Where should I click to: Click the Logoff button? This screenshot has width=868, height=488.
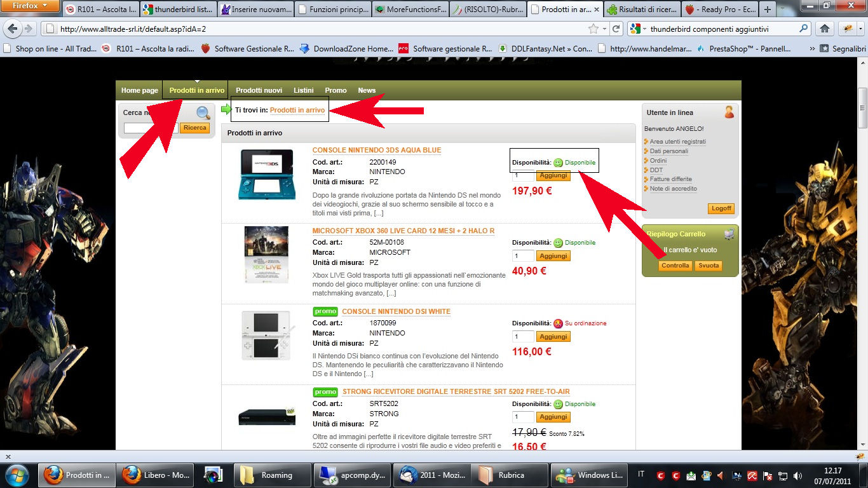point(721,208)
